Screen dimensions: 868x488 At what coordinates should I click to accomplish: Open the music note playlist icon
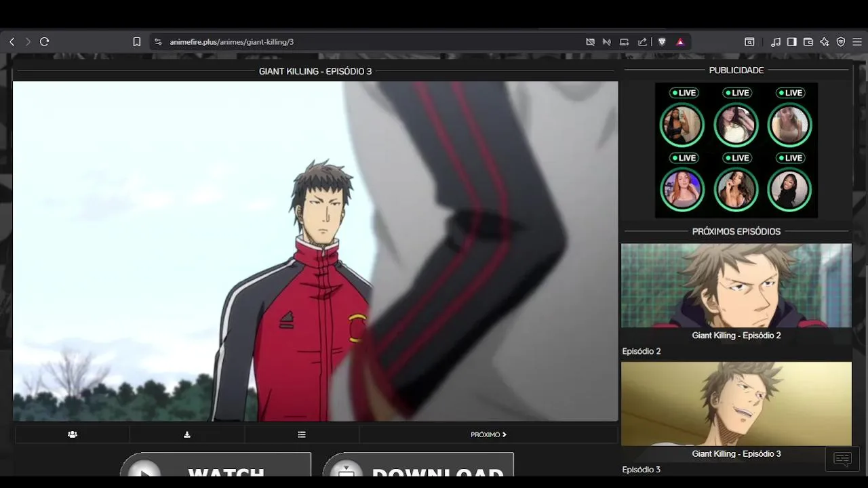[x=776, y=42]
